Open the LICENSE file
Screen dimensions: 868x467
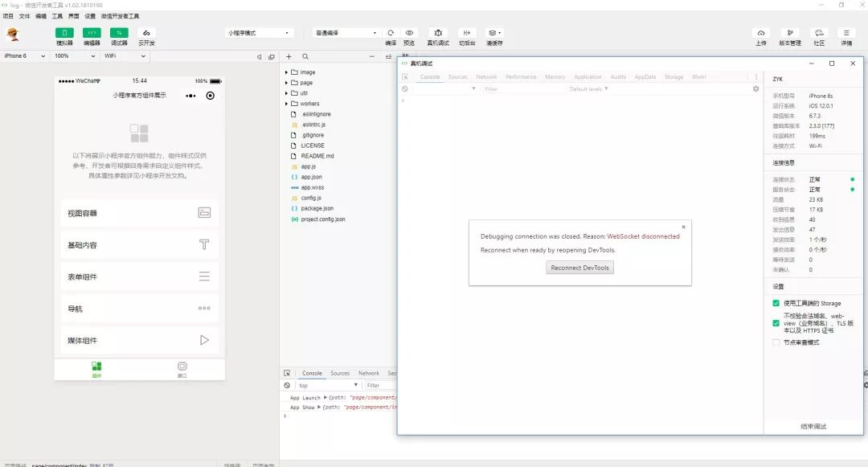(x=312, y=145)
